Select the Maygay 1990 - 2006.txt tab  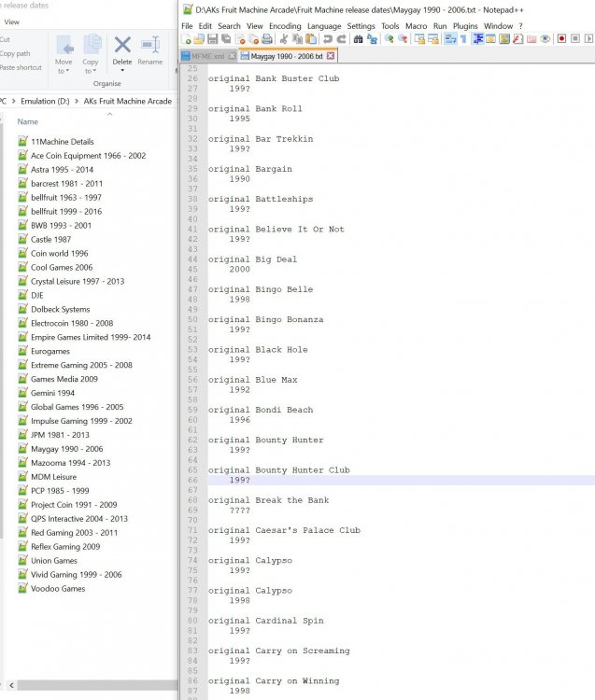tap(287, 56)
